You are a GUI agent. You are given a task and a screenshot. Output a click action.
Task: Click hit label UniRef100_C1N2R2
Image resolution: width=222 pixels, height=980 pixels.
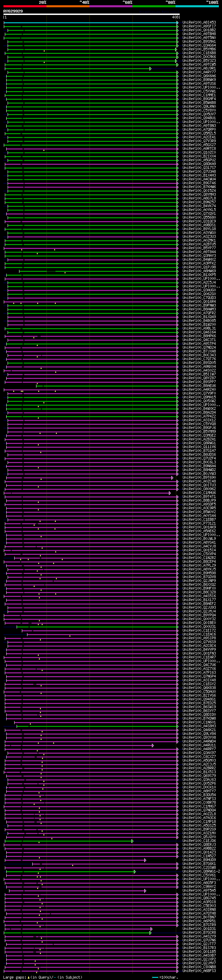199,558
